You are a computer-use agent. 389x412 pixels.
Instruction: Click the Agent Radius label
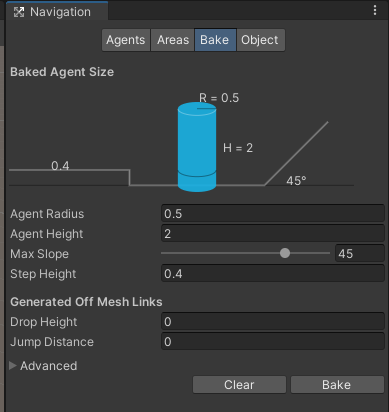47,214
